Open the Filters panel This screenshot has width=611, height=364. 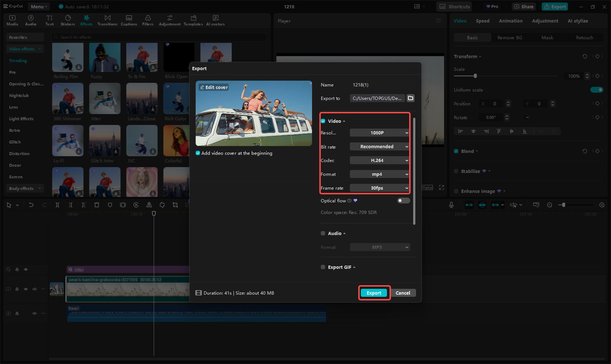148,20
